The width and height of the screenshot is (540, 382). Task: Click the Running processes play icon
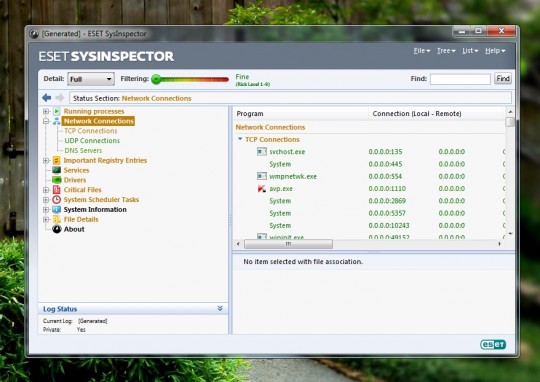tap(57, 111)
